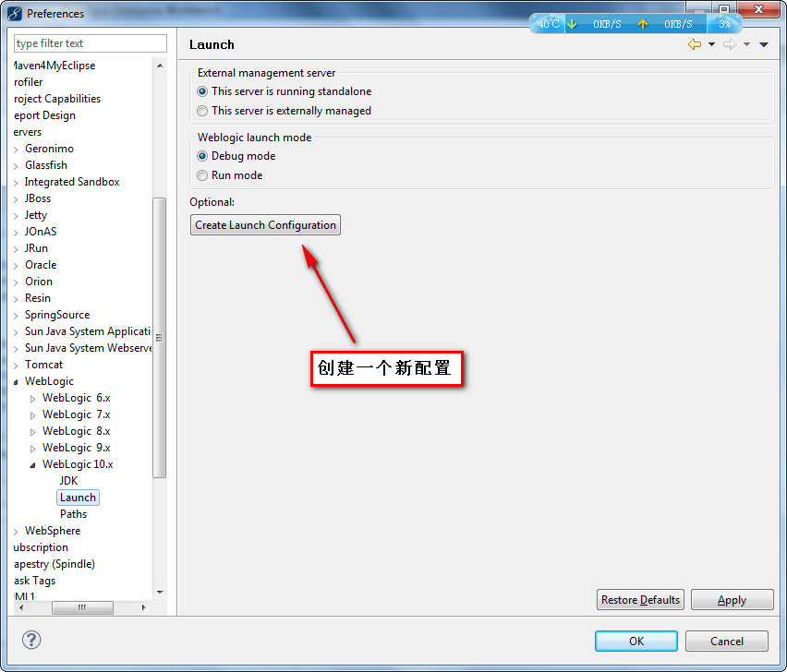Select the Oracle tree item
The width and height of the screenshot is (787, 672).
[x=41, y=265]
